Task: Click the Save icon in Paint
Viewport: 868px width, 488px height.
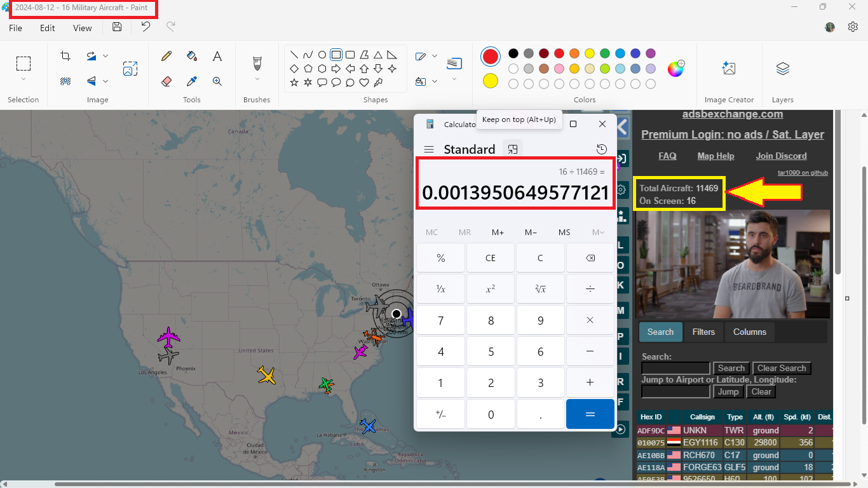Action: tap(117, 27)
